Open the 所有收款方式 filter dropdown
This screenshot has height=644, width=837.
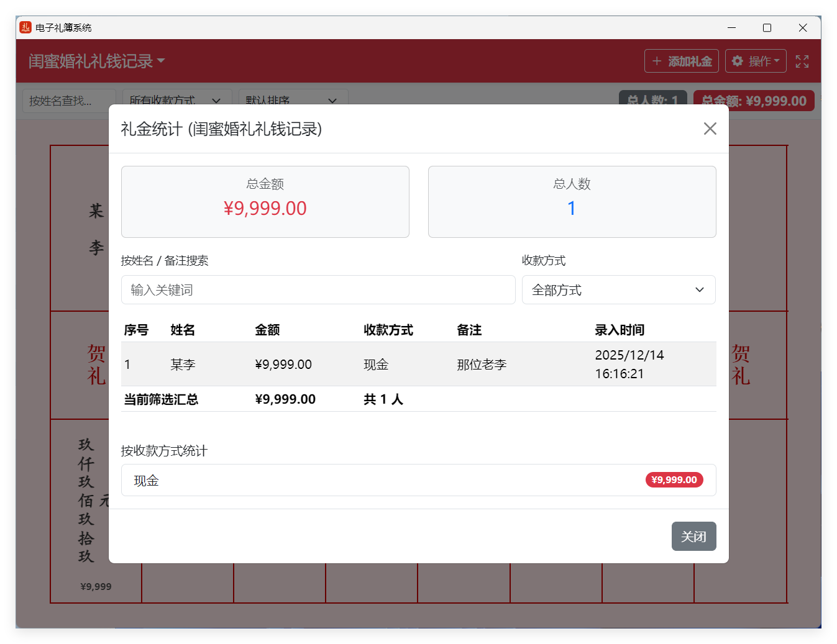click(177, 101)
